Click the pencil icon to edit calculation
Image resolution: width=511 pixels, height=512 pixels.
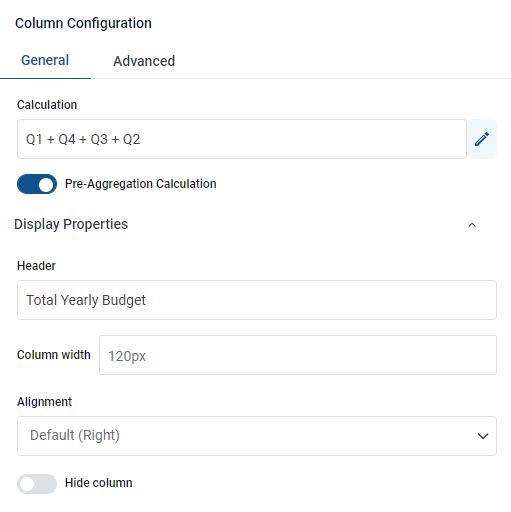tap(482, 139)
